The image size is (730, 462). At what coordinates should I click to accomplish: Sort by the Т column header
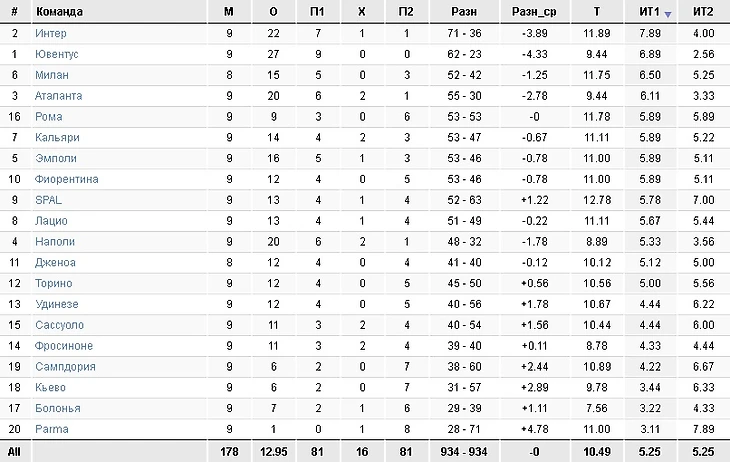(596, 12)
